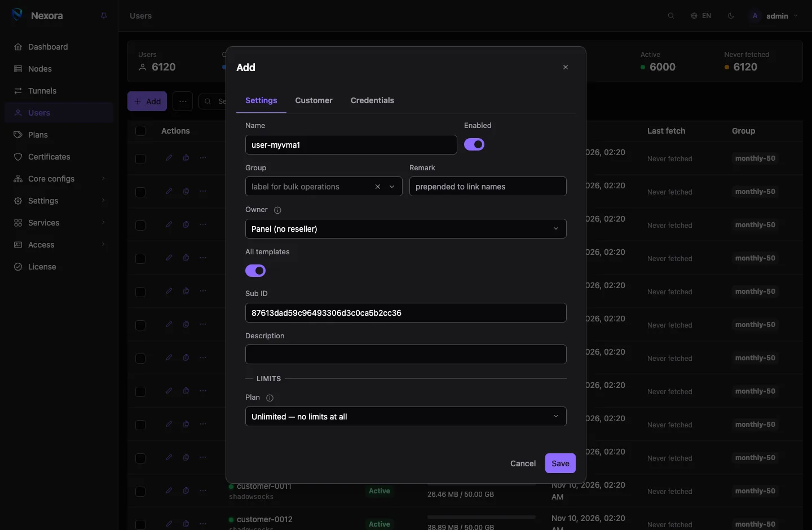The height and width of the screenshot is (530, 812).
Task: Click the Description input field
Action: (x=406, y=355)
